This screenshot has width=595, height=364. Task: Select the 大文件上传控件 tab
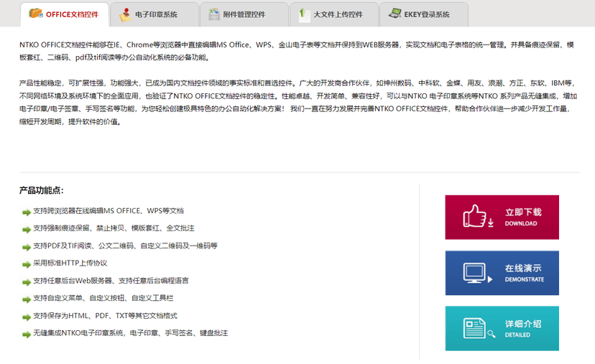[337, 14]
